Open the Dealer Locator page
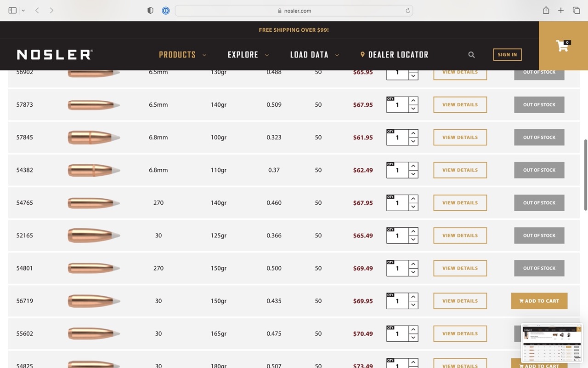Viewport: 588px width, 368px height. tap(394, 55)
